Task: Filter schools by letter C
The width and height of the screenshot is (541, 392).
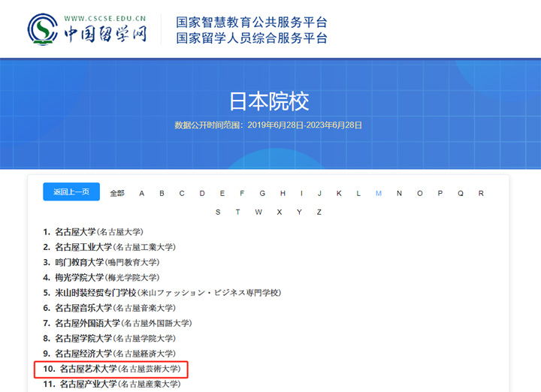Action: tap(182, 194)
